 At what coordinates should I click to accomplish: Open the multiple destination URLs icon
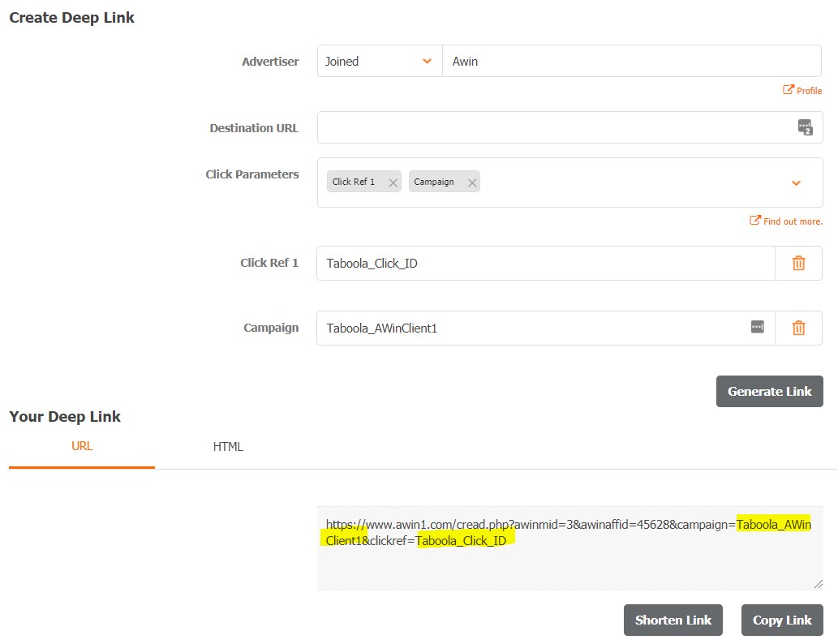(805, 127)
